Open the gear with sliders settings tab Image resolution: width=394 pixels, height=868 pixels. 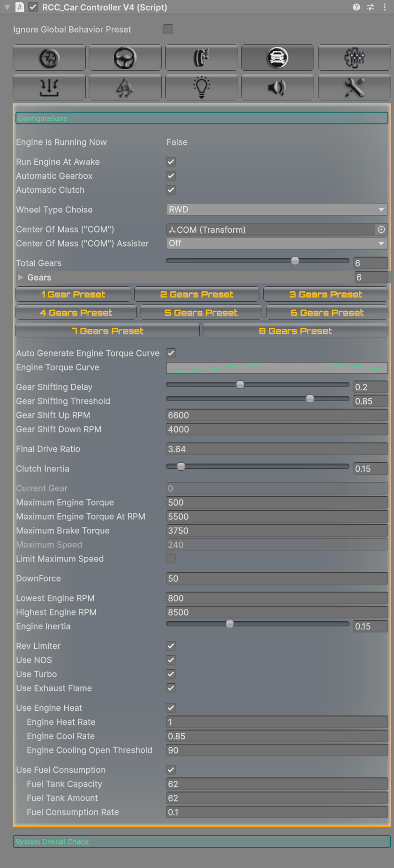click(354, 58)
